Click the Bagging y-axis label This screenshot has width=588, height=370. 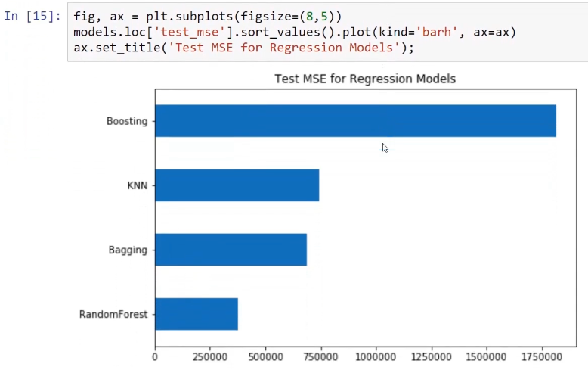128,250
